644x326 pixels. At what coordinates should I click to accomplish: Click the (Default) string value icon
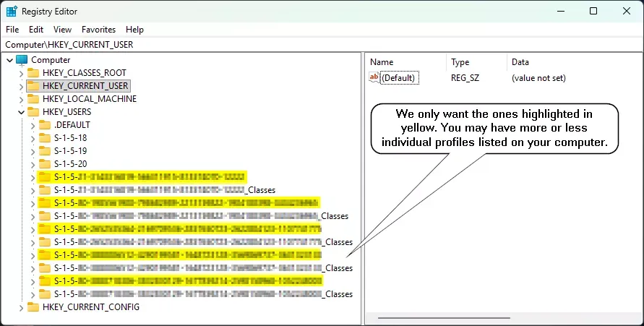click(x=374, y=77)
